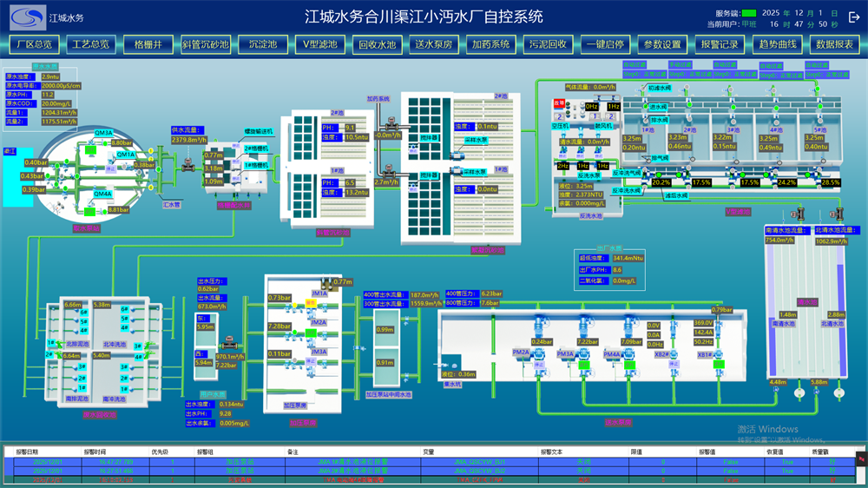This screenshot has width=868, height=488.
Task: Click the 北清水池流量 flow meter icon
Action: [837, 214]
